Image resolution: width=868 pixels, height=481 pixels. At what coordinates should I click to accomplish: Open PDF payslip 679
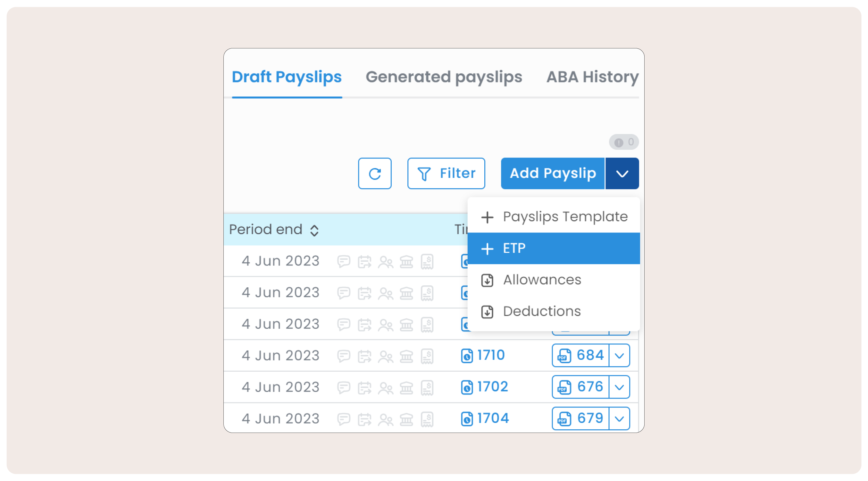(x=580, y=419)
